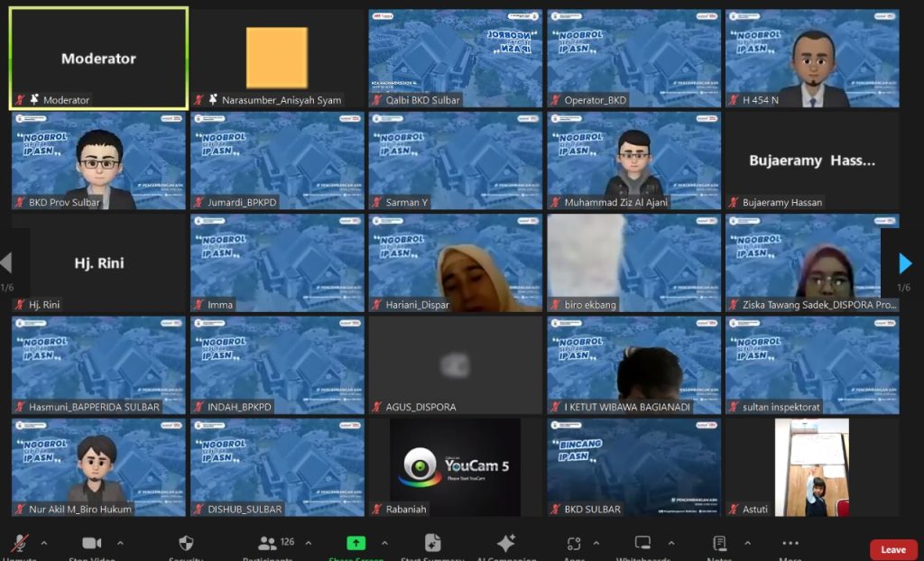This screenshot has width=924, height=561.
Task: Click the Security shield icon
Action: coord(186,543)
